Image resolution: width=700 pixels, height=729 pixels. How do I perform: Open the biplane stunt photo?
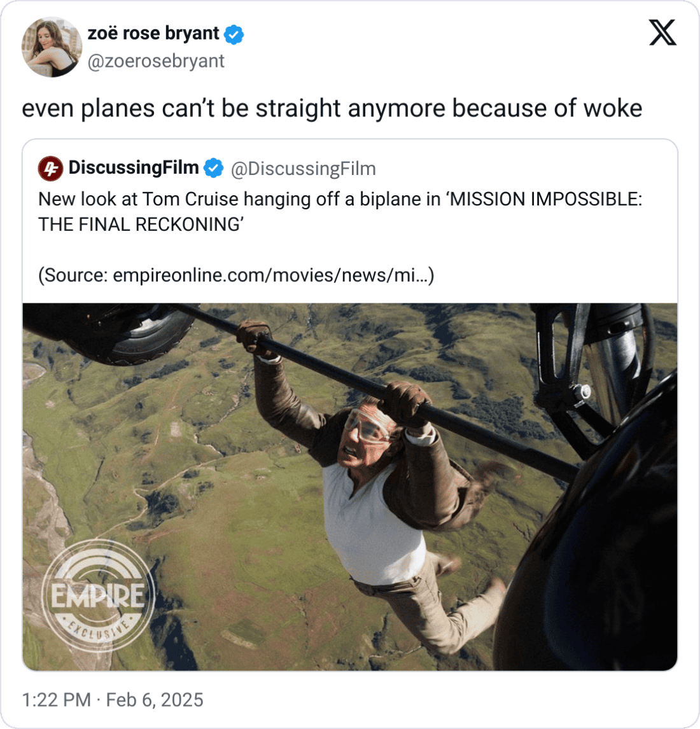(x=350, y=487)
